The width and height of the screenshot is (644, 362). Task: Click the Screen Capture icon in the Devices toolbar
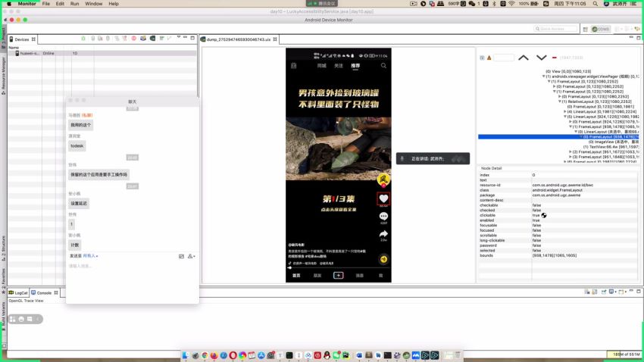click(x=143, y=39)
